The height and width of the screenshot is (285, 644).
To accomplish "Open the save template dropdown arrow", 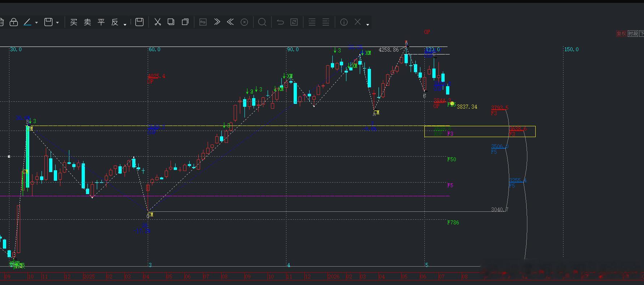I will click(57, 23).
